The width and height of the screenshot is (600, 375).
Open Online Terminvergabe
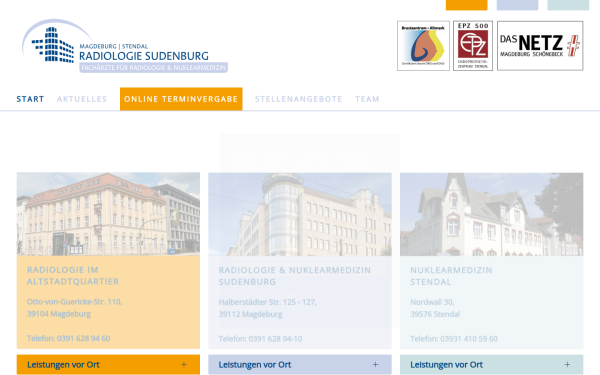(x=181, y=99)
